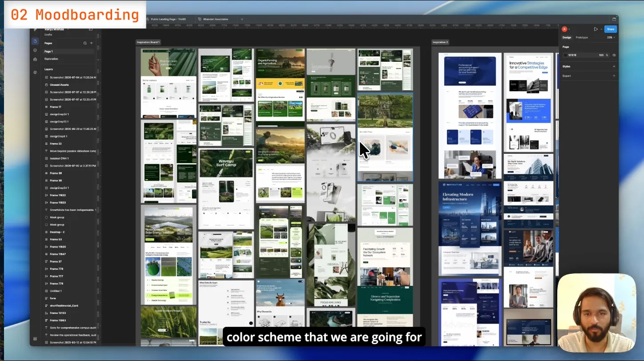Select the Everyday Eden thumbnail
This screenshot has width=644, height=361.
coord(385,137)
